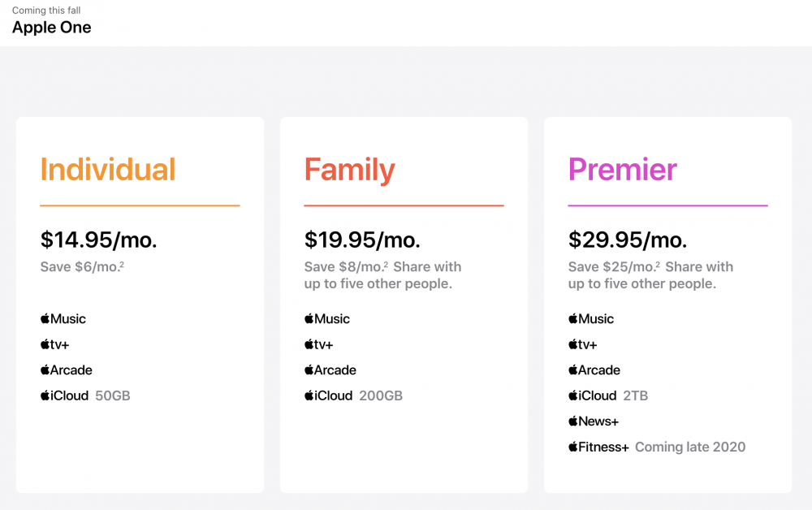Click the Apple One page title

(x=51, y=28)
